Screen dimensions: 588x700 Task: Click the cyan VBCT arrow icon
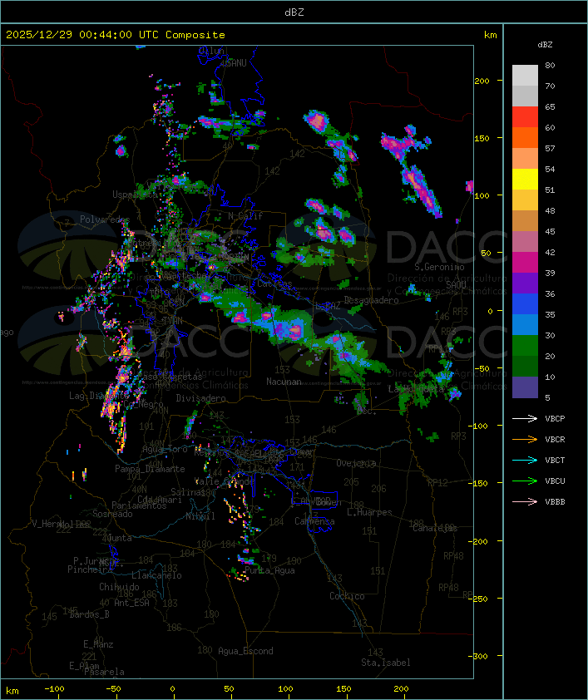(525, 460)
